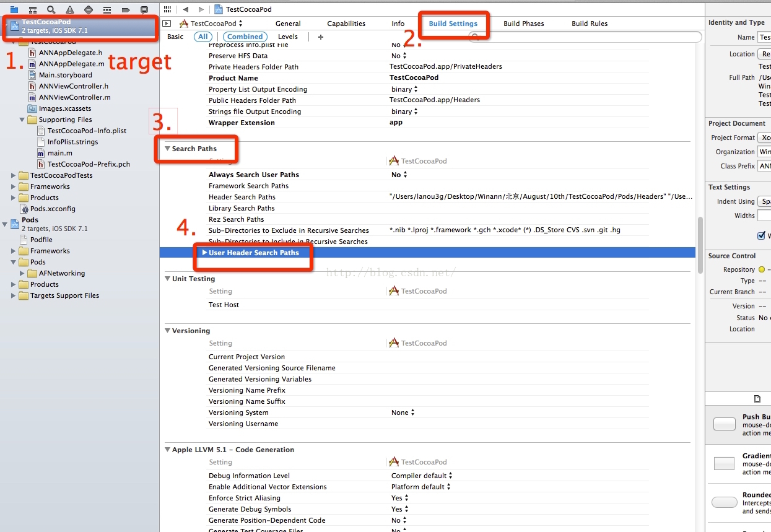Select the Levels view filter

(x=288, y=37)
